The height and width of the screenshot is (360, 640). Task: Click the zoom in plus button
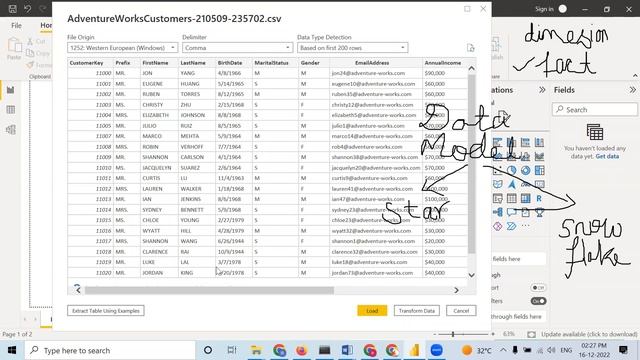coord(493,334)
